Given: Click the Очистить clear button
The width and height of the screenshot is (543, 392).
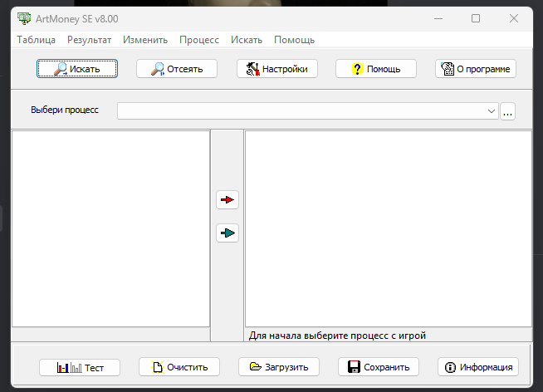Looking at the screenshot, I should 179,367.
